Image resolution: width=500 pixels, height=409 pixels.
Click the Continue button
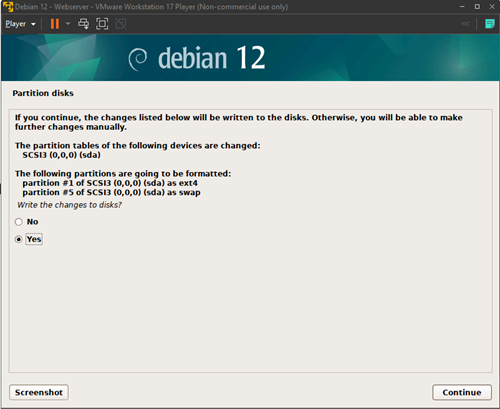pos(462,392)
